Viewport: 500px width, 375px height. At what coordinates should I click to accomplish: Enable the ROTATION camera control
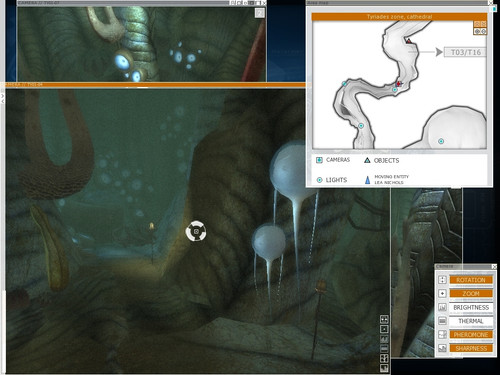point(471,280)
